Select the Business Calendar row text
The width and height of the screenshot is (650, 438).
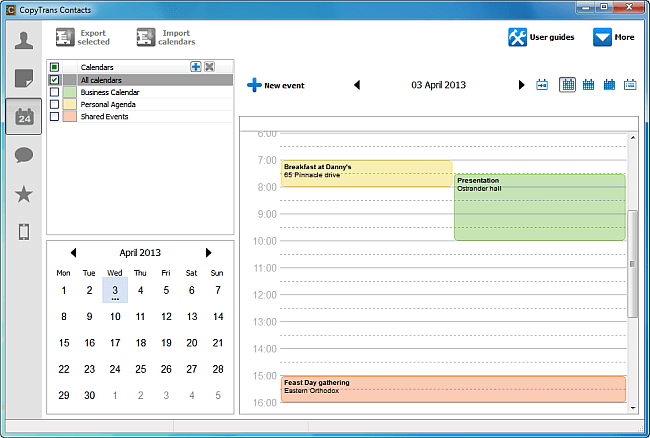tap(110, 92)
